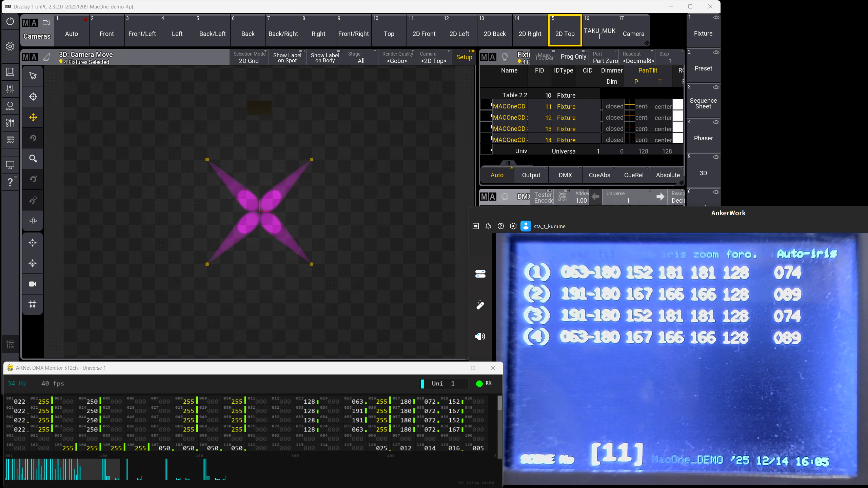Open the Sequence Sheet view button
The height and width of the screenshot is (488, 868).
coord(703,100)
